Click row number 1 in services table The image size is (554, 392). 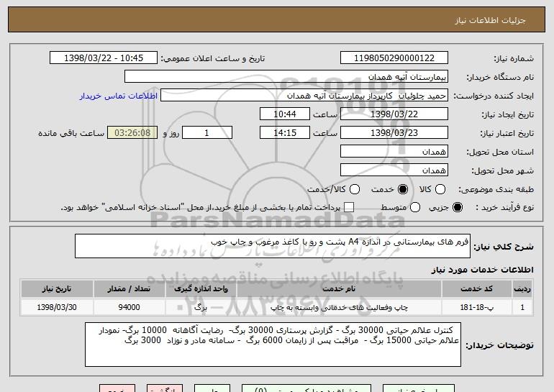[x=522, y=307]
